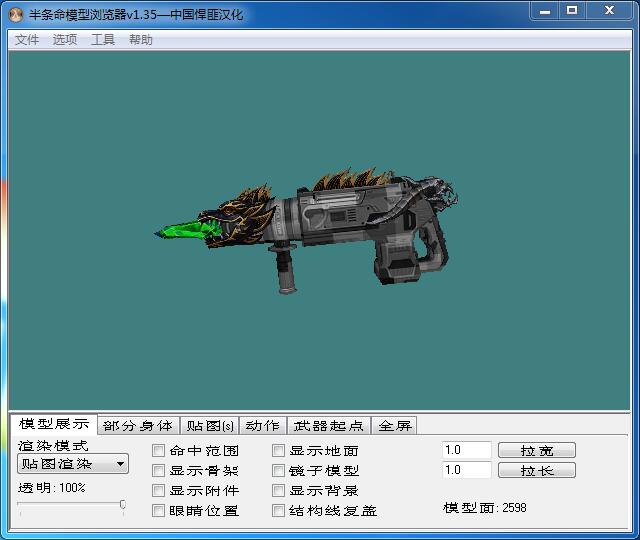The image size is (640, 540).
Task: Click the width scale field beside 拉宽
Action: (467, 450)
